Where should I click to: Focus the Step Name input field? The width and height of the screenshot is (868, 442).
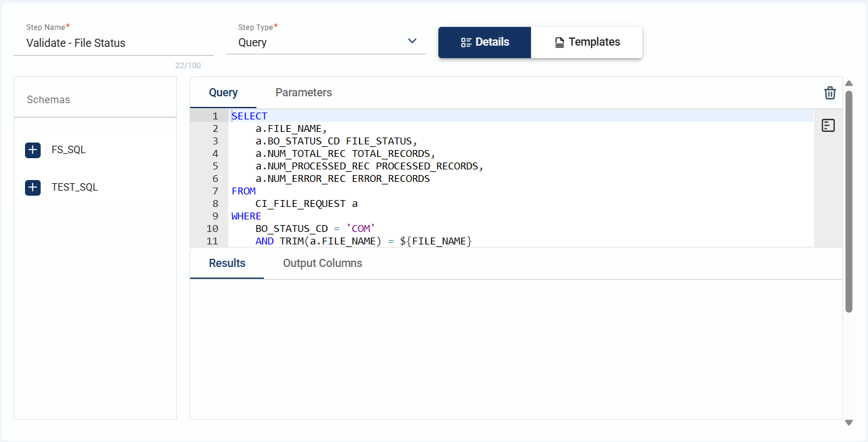pos(113,43)
